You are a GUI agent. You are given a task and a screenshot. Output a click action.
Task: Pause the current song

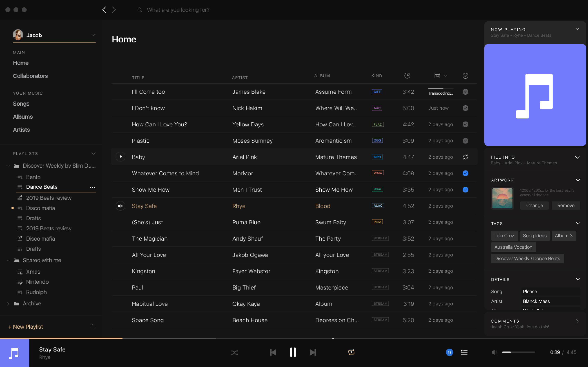[x=293, y=353]
